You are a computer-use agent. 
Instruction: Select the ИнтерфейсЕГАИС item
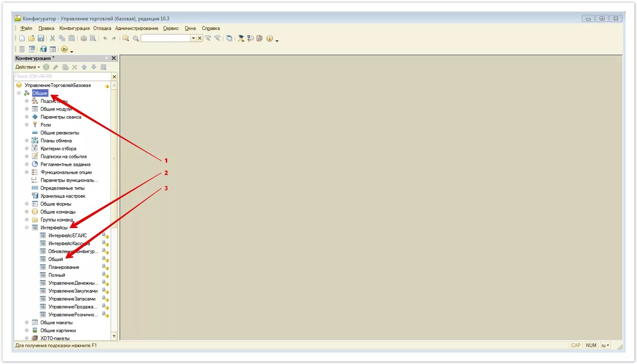[68, 236]
